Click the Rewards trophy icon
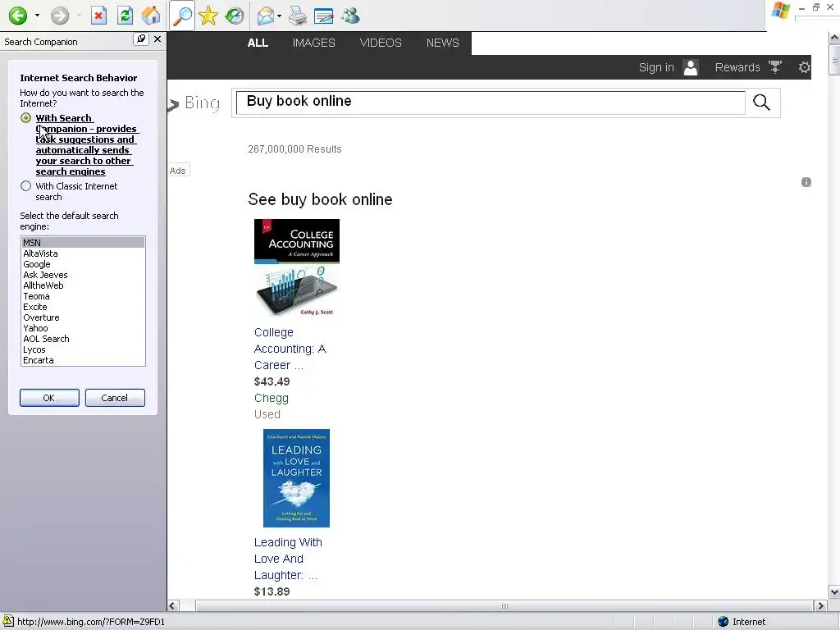 click(774, 67)
